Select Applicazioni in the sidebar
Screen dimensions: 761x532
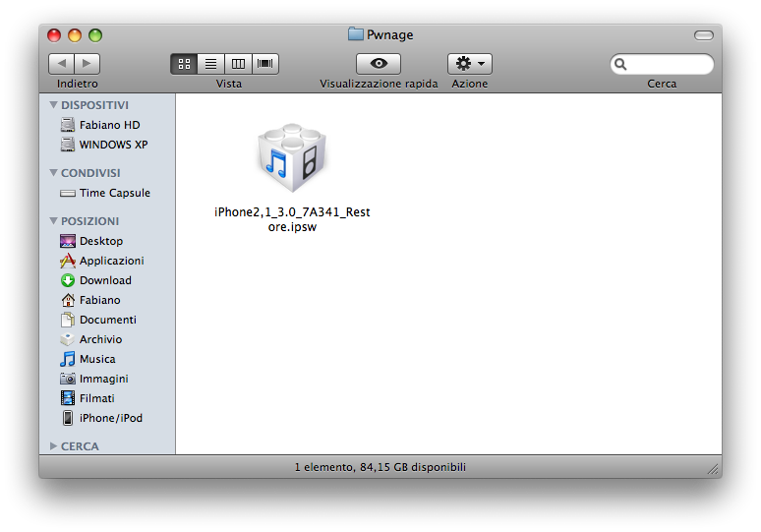111,261
